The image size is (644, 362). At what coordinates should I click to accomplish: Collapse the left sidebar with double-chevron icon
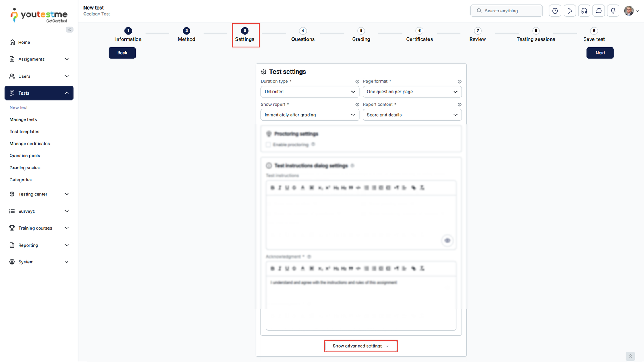tap(70, 29)
